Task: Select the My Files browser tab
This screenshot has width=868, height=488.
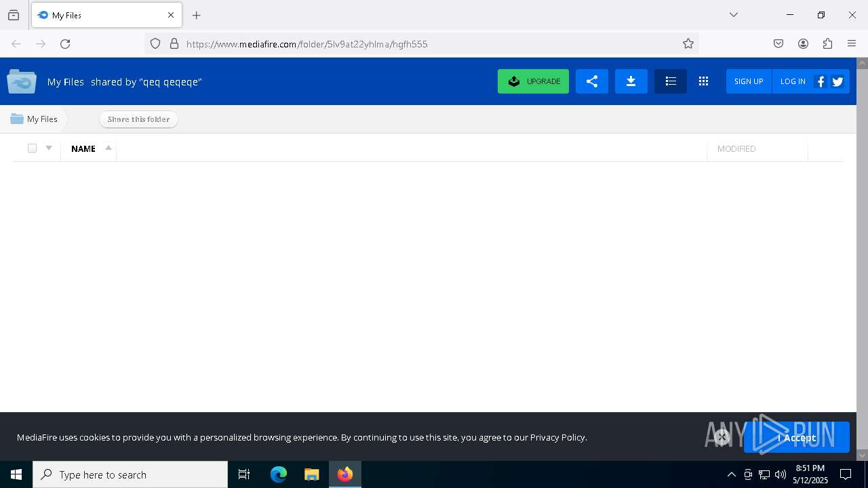Action: 106,15
